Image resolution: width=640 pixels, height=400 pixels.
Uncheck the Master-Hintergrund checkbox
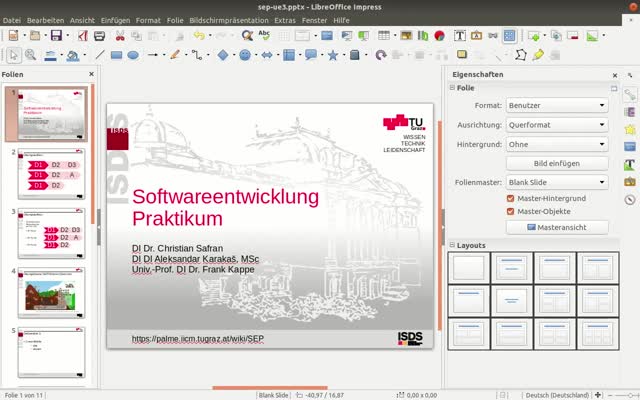pyautogui.click(x=511, y=198)
